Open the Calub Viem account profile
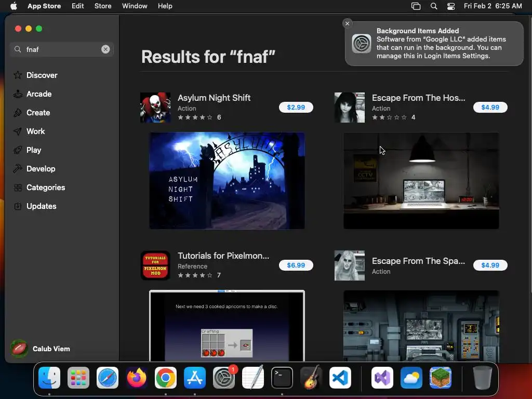The height and width of the screenshot is (399, 532). (x=41, y=349)
